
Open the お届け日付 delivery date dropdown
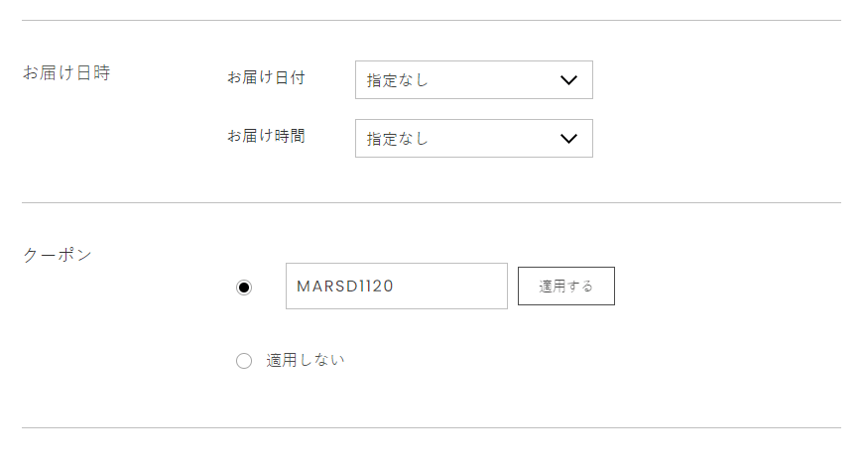coord(473,80)
